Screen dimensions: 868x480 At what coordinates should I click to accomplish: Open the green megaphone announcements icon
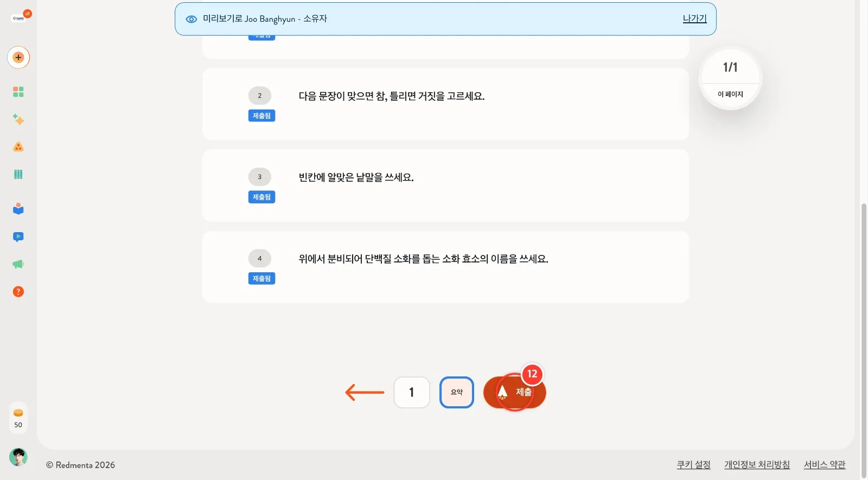[x=18, y=264]
